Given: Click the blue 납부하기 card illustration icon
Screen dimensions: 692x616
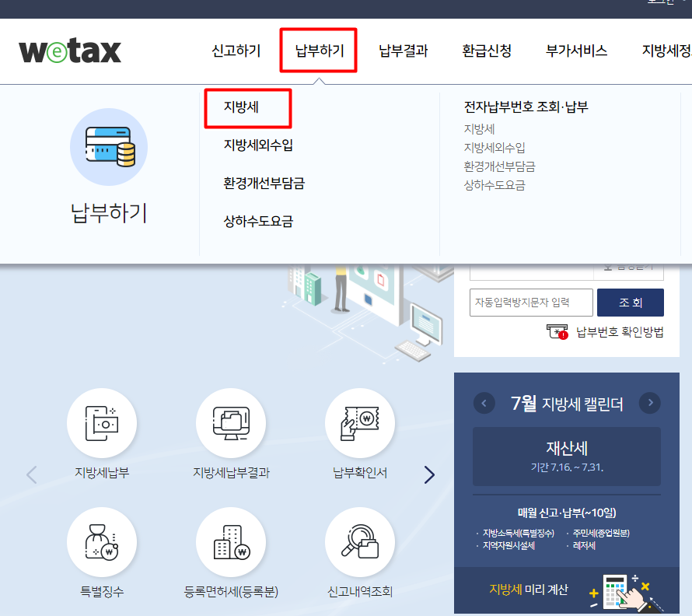Looking at the screenshot, I should (109, 147).
